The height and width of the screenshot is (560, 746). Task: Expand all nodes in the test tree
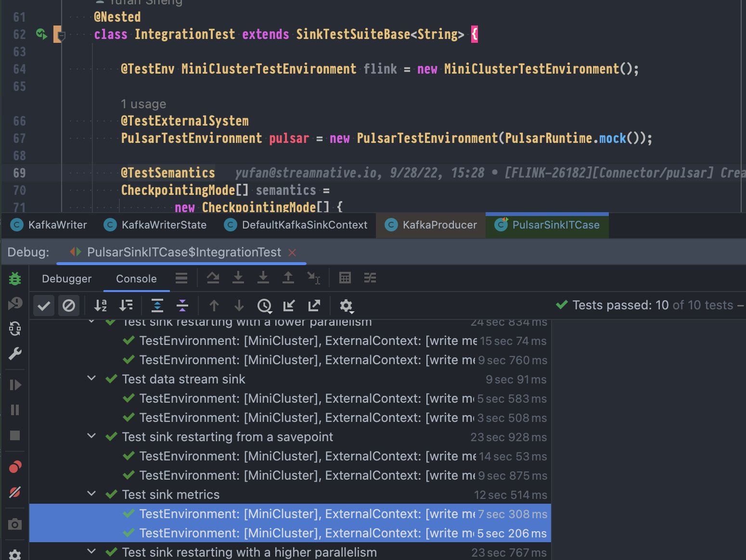pyautogui.click(x=156, y=305)
